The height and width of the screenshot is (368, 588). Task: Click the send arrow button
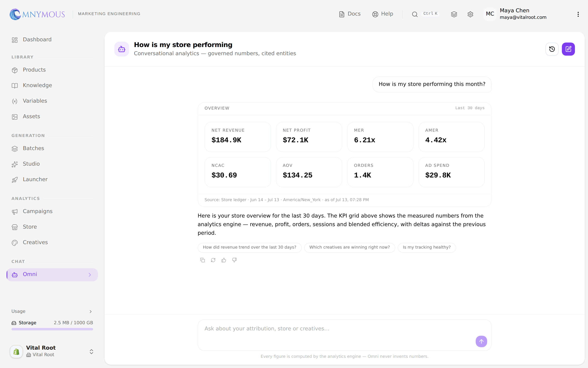(x=481, y=341)
